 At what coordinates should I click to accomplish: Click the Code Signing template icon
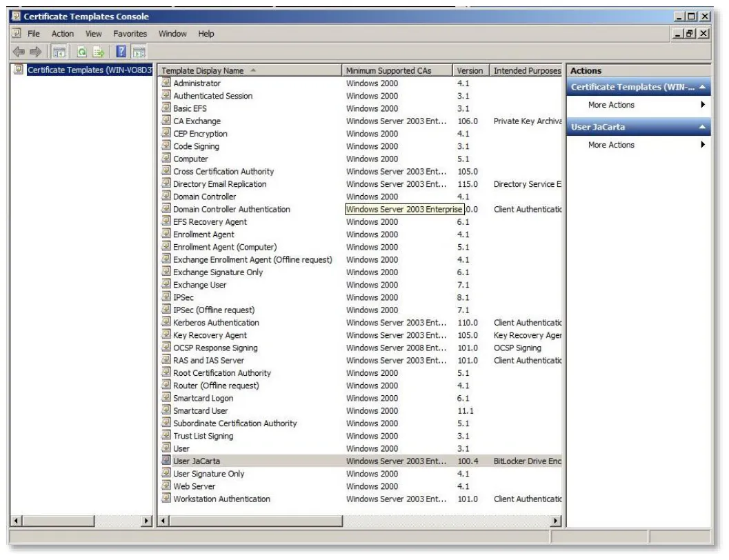[166, 145]
